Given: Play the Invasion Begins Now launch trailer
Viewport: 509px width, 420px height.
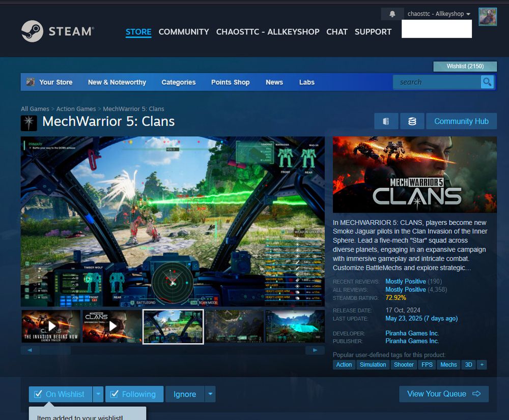Looking at the screenshot, I should (51, 326).
